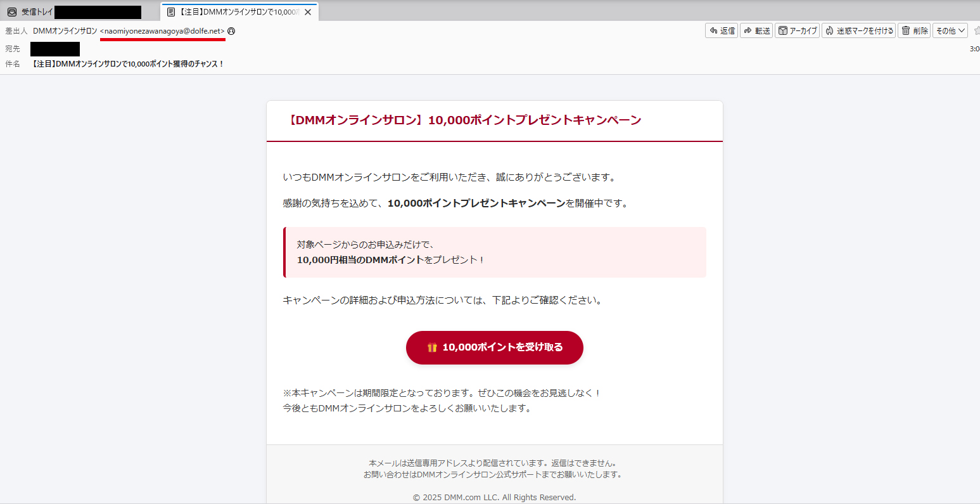The height and width of the screenshot is (504, 980).
Task: Click the 件名 subject line text
Action: coord(128,64)
